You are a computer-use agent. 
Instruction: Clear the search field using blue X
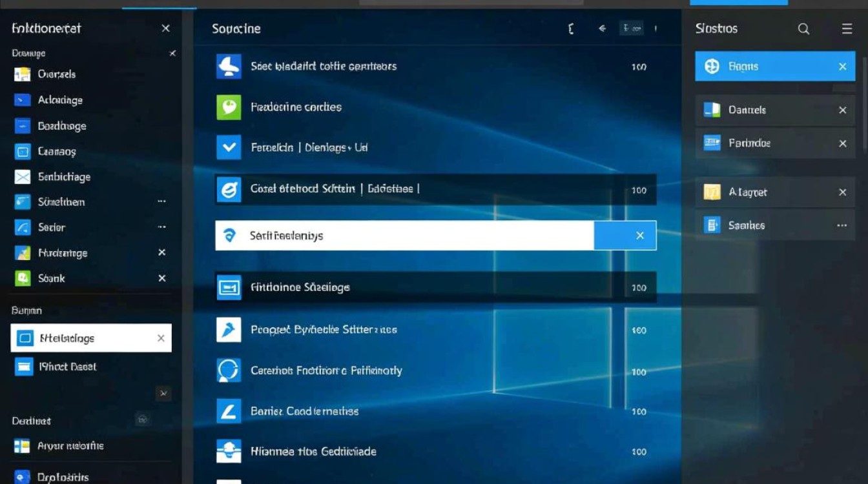[639, 236]
